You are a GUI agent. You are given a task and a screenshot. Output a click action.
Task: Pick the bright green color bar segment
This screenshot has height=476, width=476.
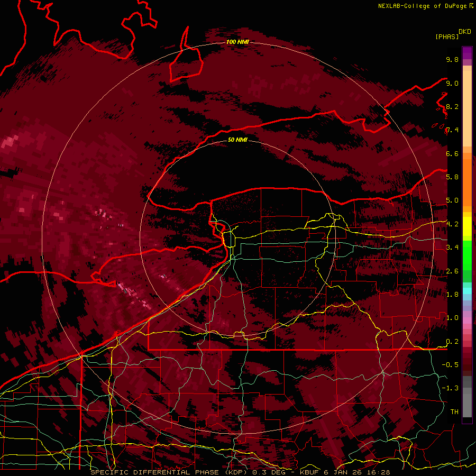pyautogui.click(x=467, y=255)
